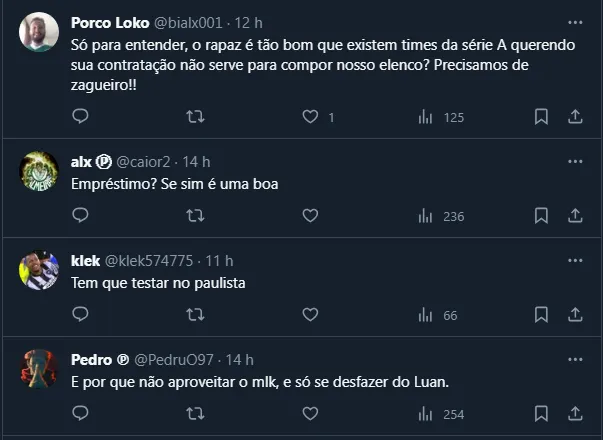This screenshot has width=603, height=440.
Task: Retweet Porco Loko's post
Action: click(x=196, y=117)
